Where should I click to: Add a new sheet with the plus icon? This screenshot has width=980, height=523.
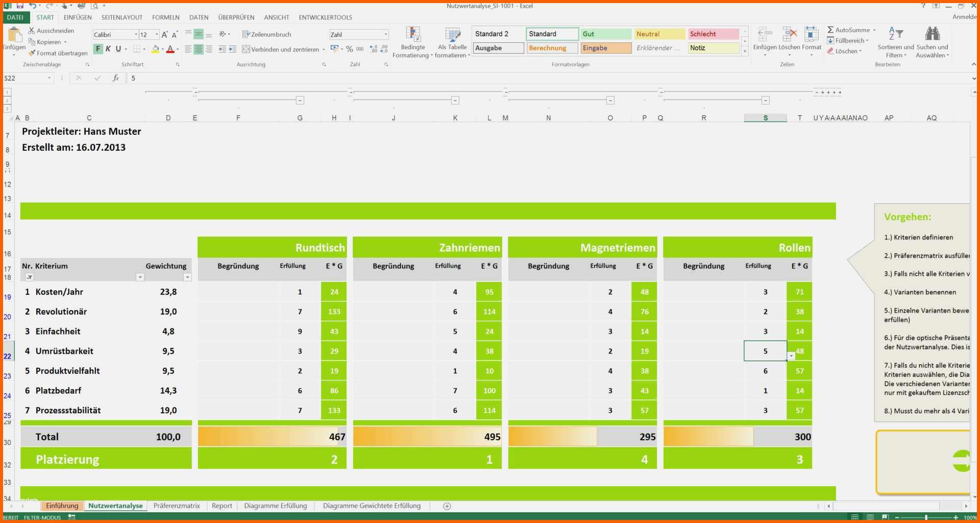447,506
